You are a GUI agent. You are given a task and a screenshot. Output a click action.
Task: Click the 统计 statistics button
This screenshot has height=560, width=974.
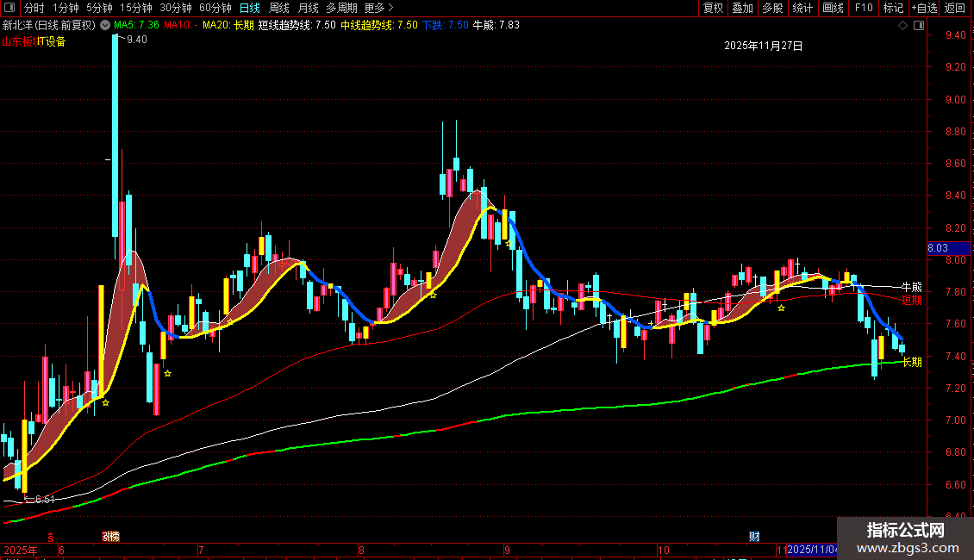(802, 8)
